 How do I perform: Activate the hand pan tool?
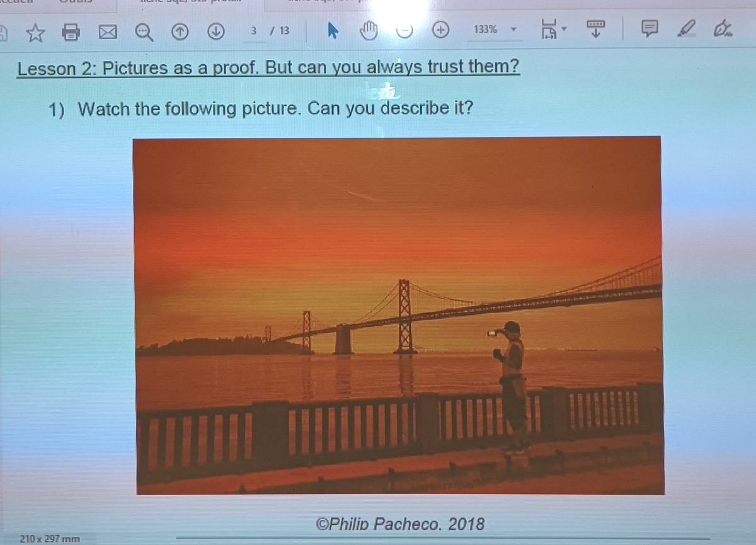tap(368, 30)
